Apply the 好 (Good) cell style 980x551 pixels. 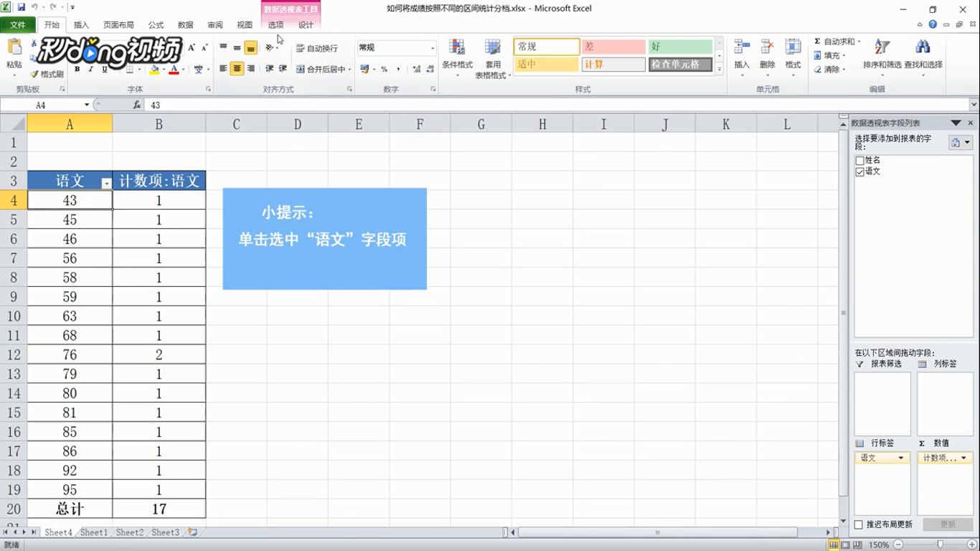(x=680, y=47)
